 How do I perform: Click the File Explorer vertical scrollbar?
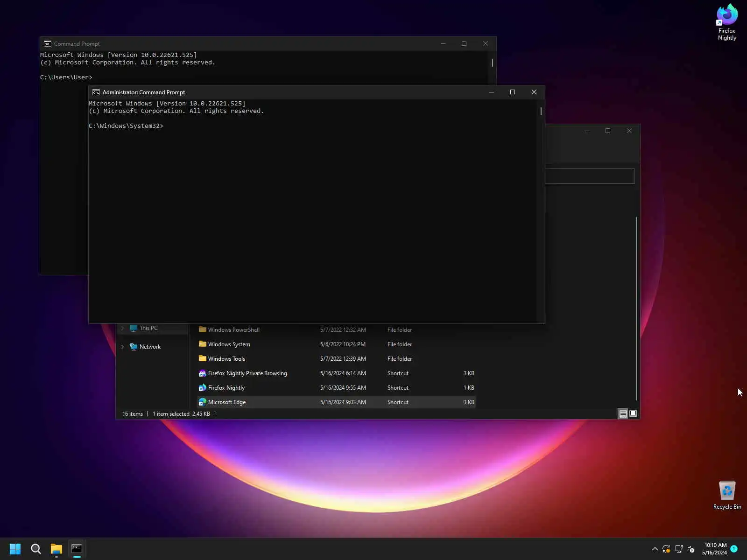pyautogui.click(x=636, y=308)
